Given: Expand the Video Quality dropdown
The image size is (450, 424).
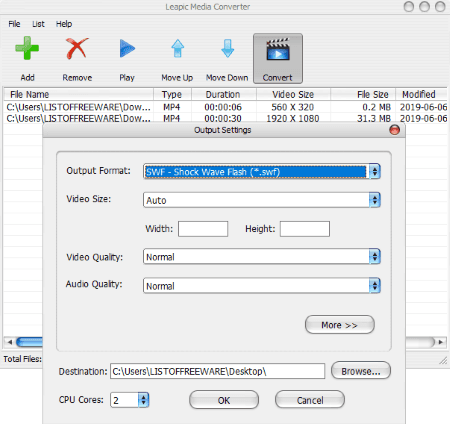Looking at the screenshot, I should 375,256.
